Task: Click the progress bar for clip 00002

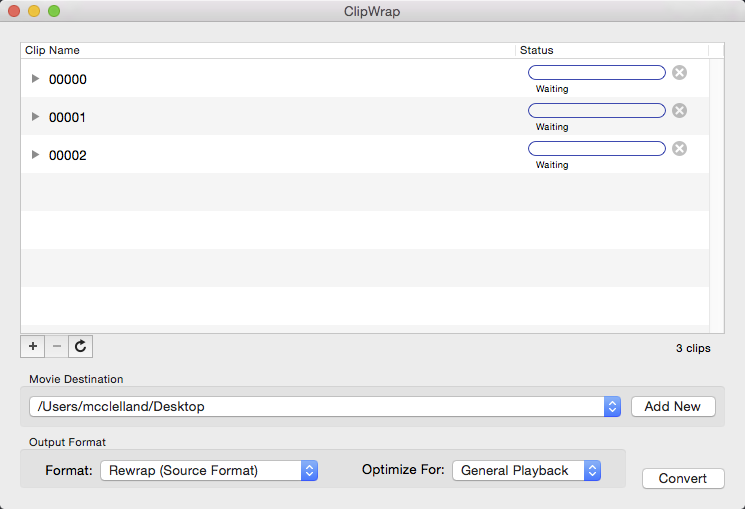Action: [x=597, y=149]
